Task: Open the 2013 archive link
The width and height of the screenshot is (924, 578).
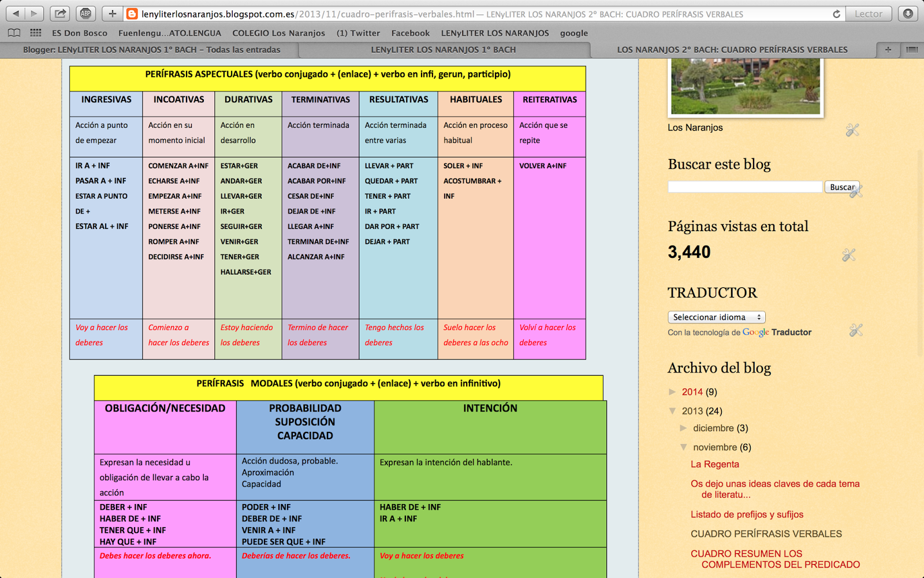Action: [692, 411]
